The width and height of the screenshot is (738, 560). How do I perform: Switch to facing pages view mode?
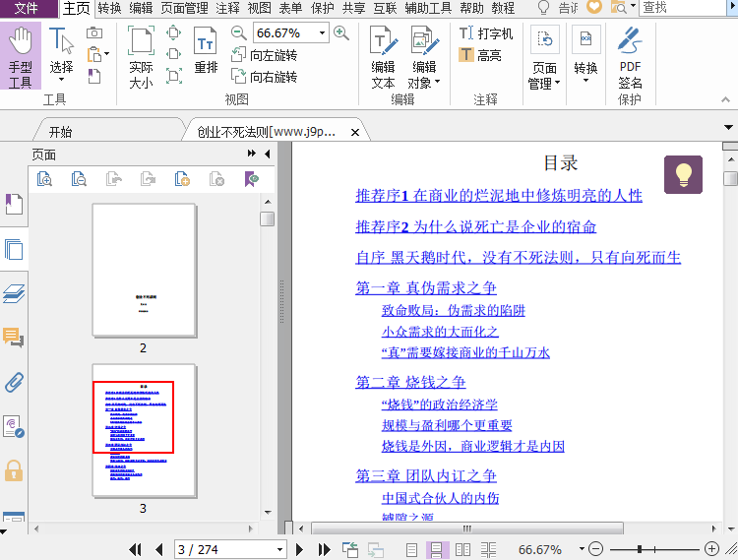tap(462, 549)
